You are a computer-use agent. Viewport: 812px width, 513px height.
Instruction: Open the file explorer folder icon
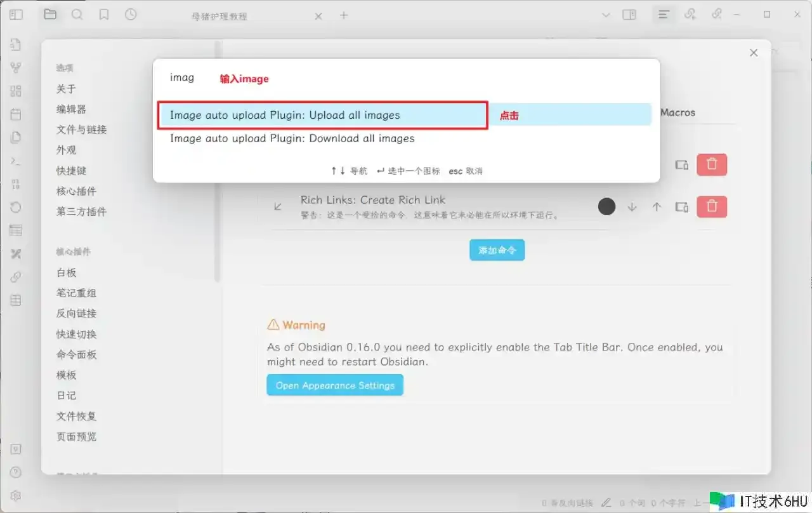(x=50, y=15)
